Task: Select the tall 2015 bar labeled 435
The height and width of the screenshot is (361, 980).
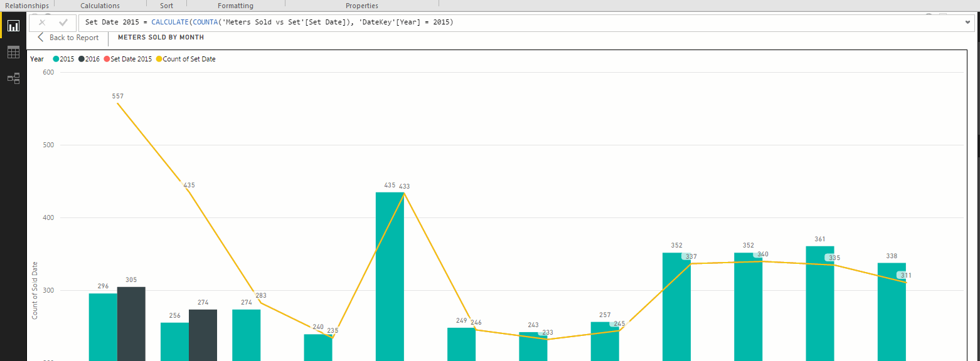Action: point(390,276)
